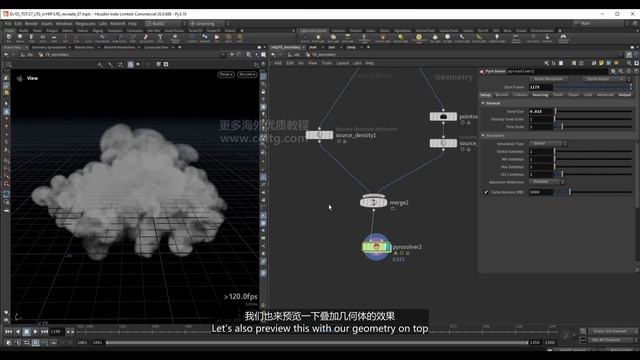Open the File menu
Viewport: 640px width, 360px height.
point(8,24)
